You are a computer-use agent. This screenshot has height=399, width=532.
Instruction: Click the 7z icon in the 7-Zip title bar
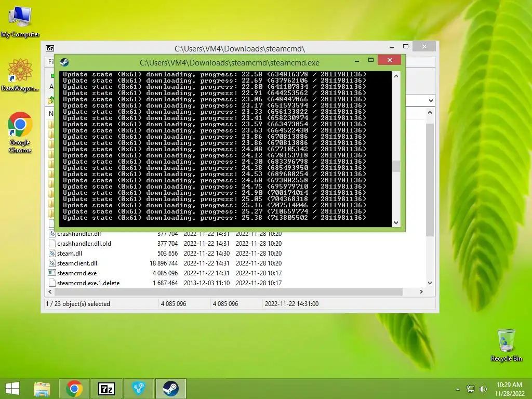pos(50,48)
